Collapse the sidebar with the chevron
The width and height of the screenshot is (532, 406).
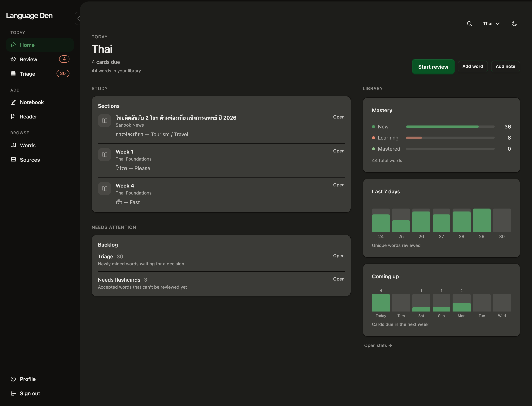pos(78,18)
